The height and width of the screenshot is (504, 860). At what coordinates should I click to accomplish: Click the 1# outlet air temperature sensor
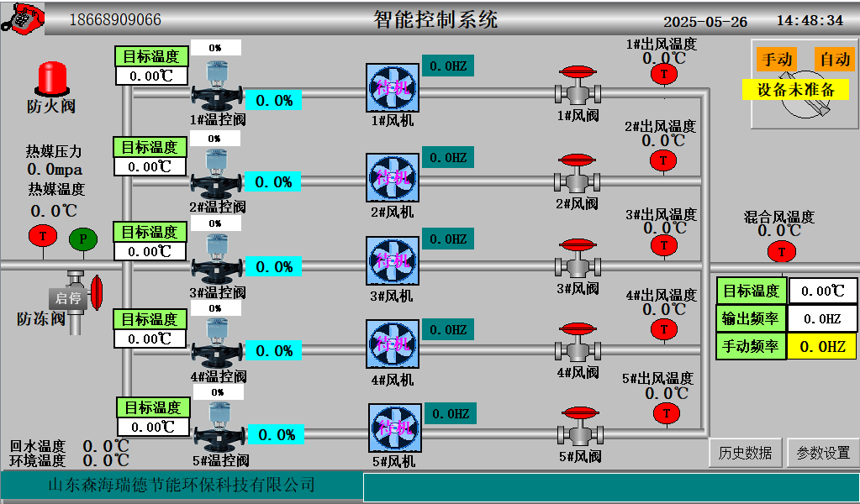[x=664, y=74]
